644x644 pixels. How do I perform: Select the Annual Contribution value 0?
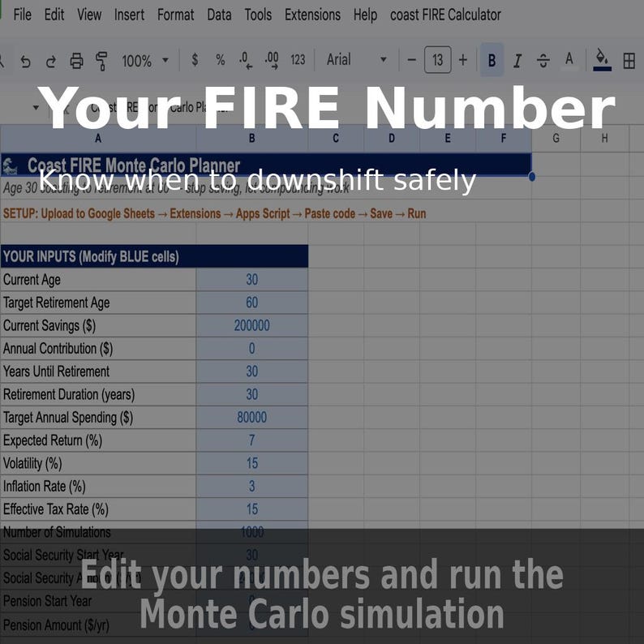[251, 349]
